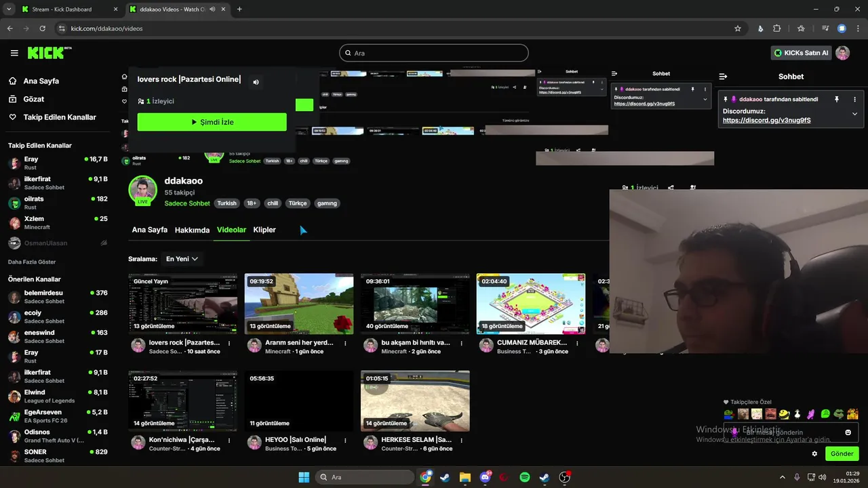The height and width of the screenshot is (488, 868).
Task: Click the Sadece Sohbet category link
Action: pos(187,203)
